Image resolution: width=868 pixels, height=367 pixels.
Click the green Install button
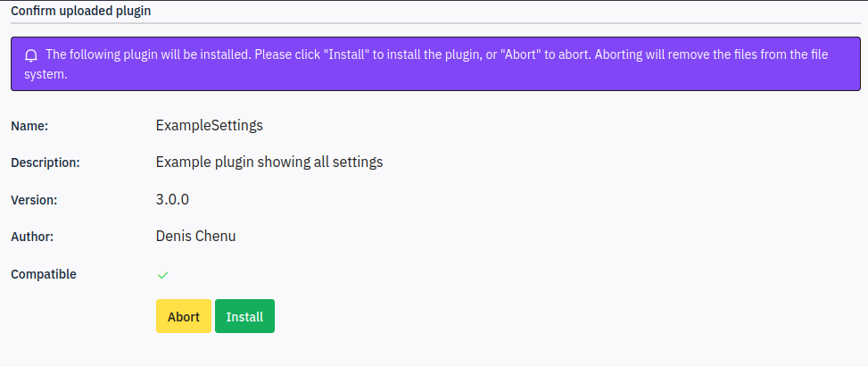[x=244, y=317]
